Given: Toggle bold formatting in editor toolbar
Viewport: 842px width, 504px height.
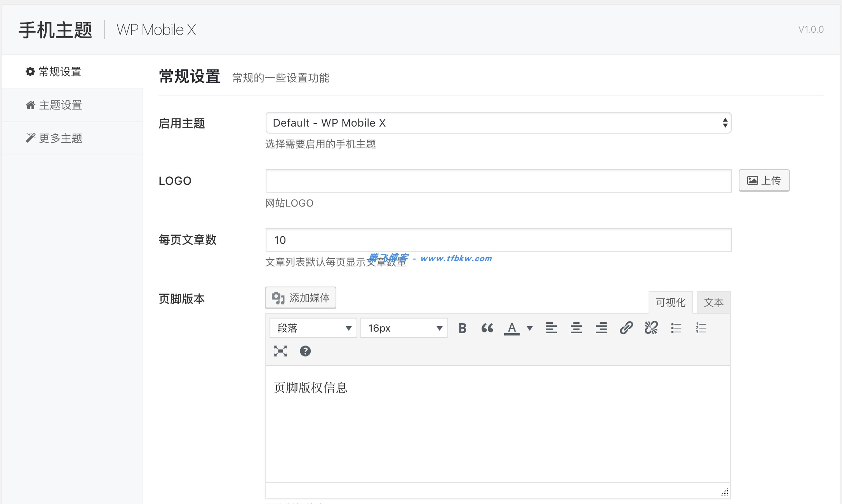Looking at the screenshot, I should pos(462,328).
